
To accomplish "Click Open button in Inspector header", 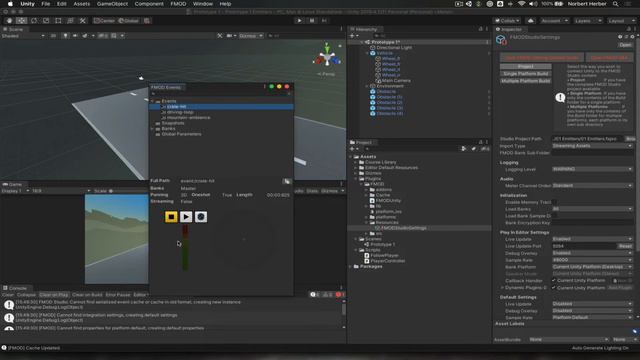I will (x=625, y=45).
